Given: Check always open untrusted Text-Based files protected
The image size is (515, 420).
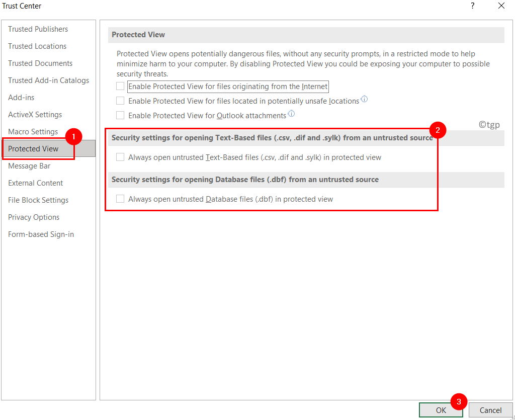Looking at the screenshot, I should [x=120, y=157].
